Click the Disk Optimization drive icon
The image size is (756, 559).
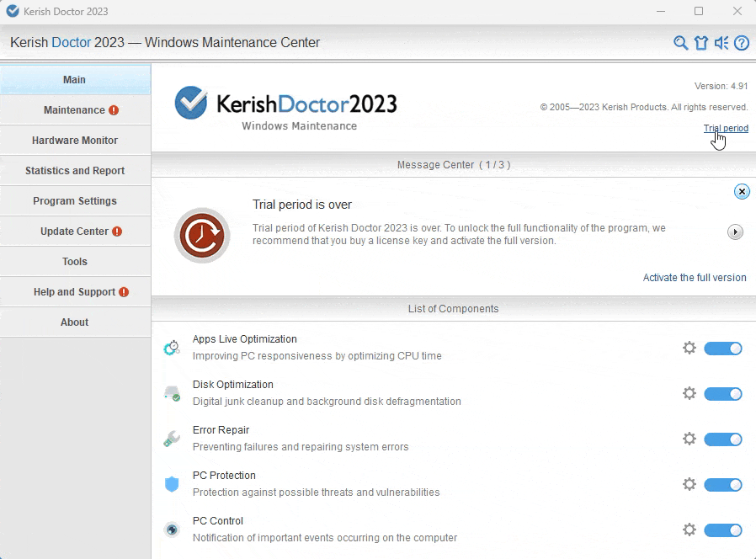pos(172,393)
